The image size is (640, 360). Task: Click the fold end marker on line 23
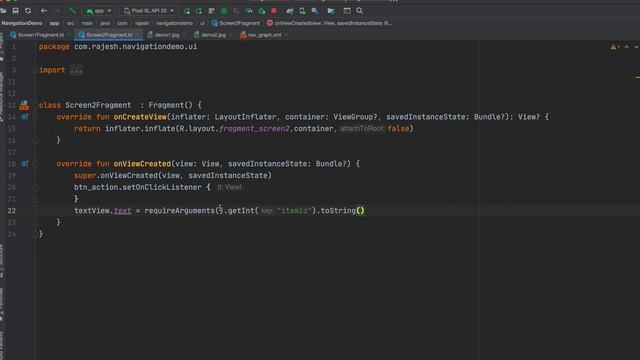(x=36, y=223)
